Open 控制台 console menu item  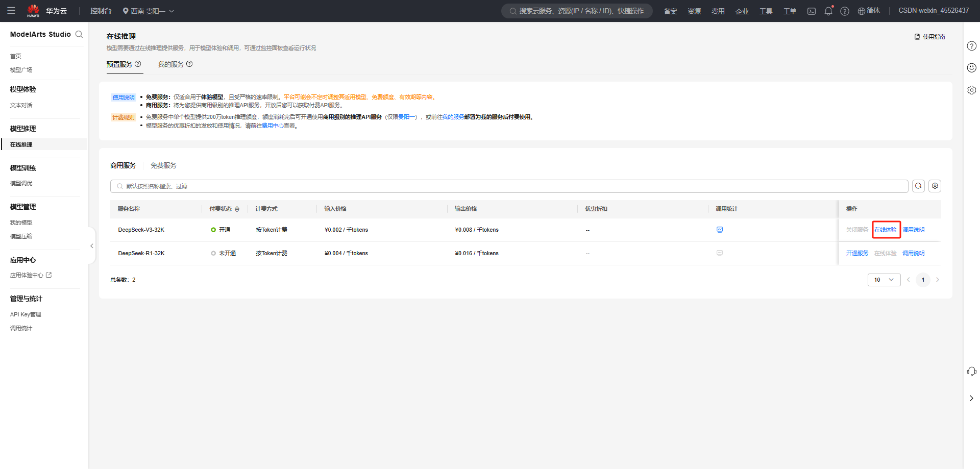click(x=101, y=11)
